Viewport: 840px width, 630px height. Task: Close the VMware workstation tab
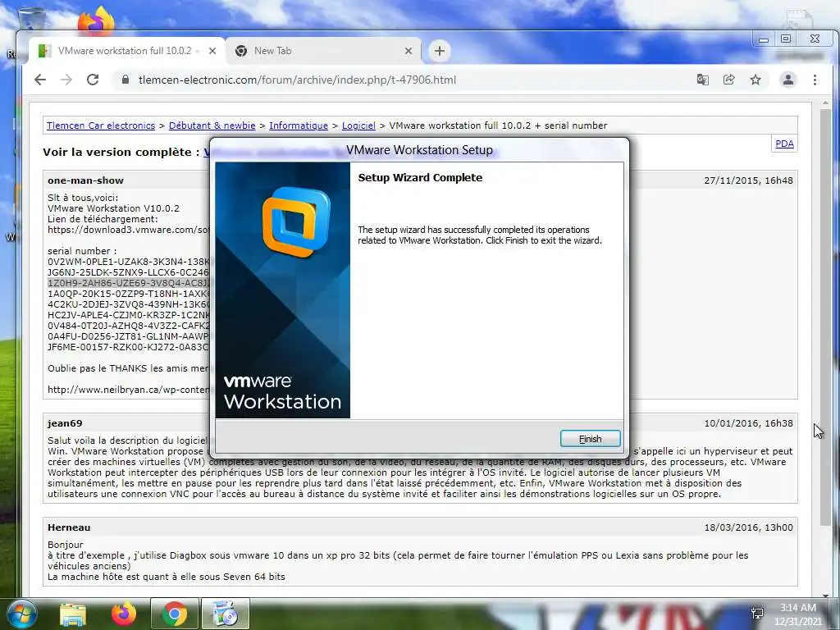click(x=212, y=51)
